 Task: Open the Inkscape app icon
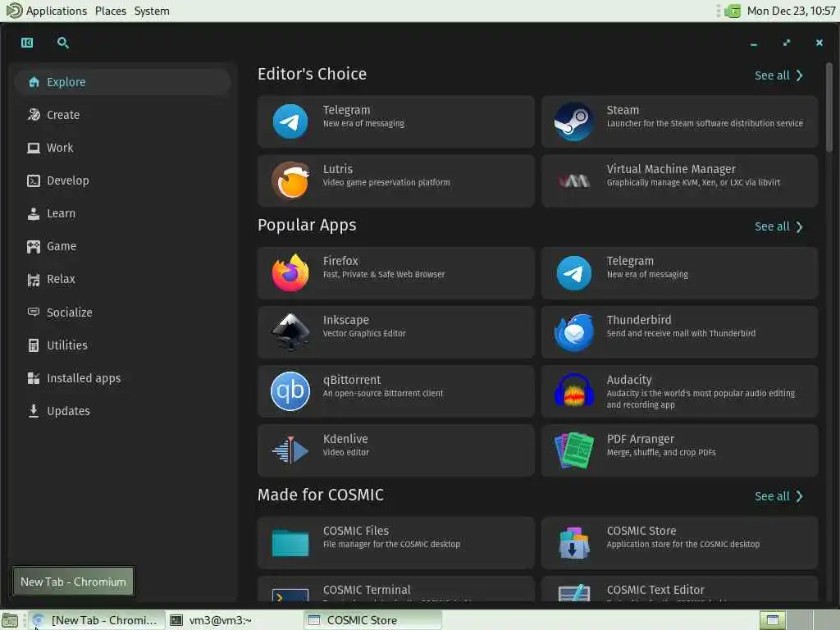290,332
